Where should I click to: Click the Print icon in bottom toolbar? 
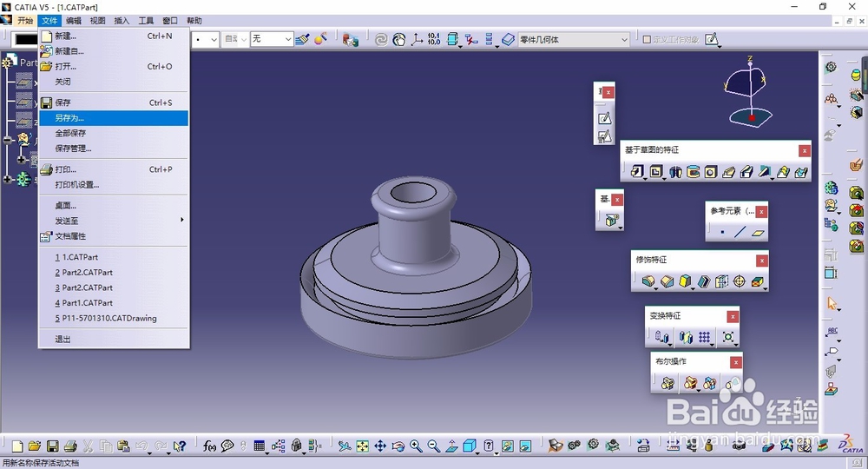click(x=70, y=446)
